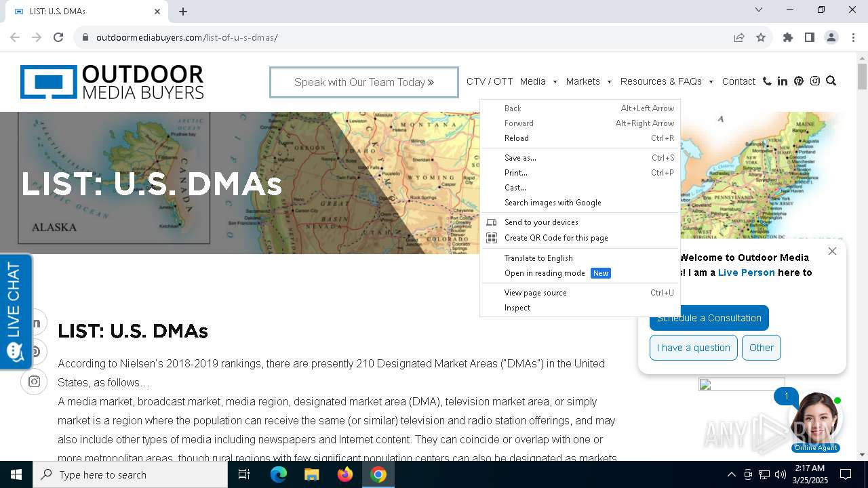Open the LIVE CHAT side tab
This screenshot has width=868, height=488.
point(16,312)
